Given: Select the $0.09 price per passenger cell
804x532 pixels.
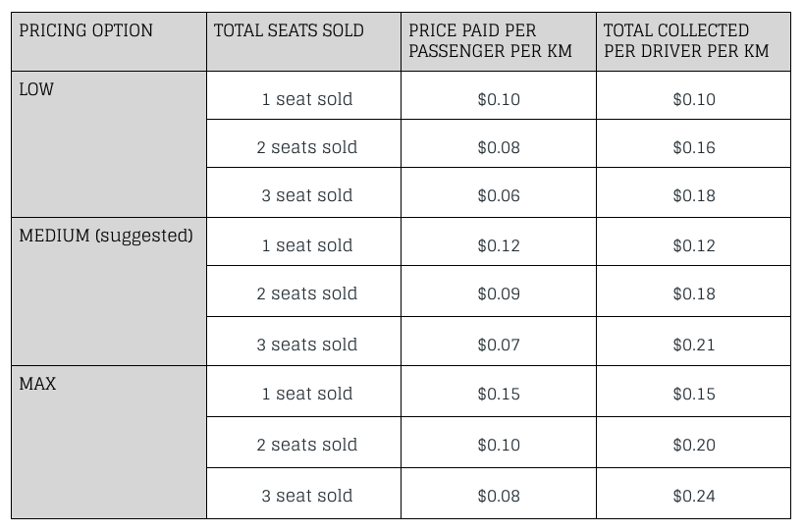Looking at the screenshot, I should click(x=499, y=292).
